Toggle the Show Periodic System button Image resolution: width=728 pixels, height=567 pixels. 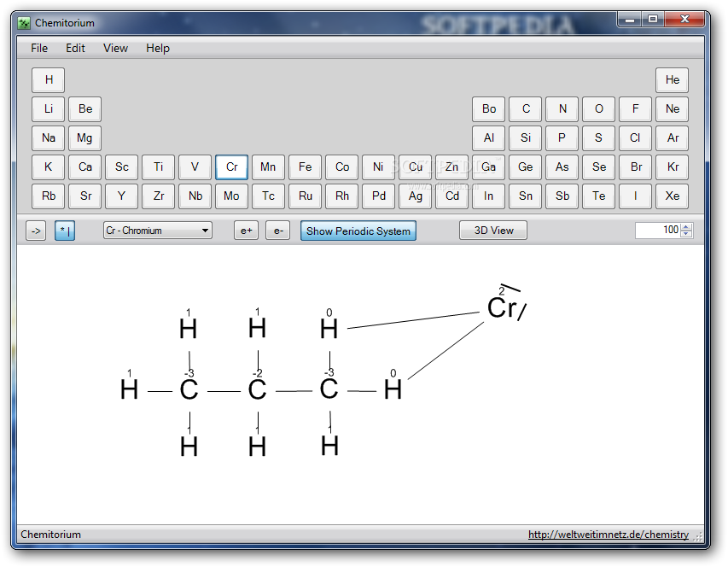[358, 231]
